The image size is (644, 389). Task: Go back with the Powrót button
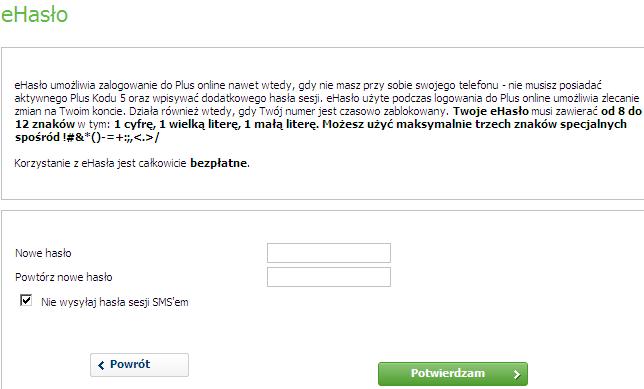click(x=139, y=365)
